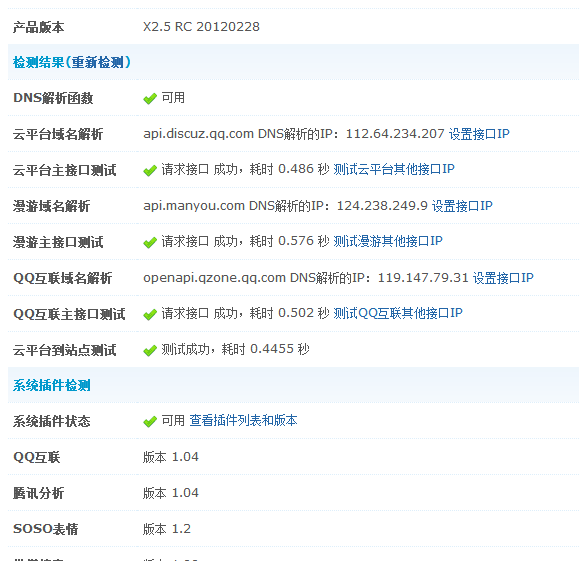Image resolution: width=579 pixels, height=561 pixels.
Task: Click 版本 1.04 in QQ互联 row
Action: pyautogui.click(x=171, y=457)
